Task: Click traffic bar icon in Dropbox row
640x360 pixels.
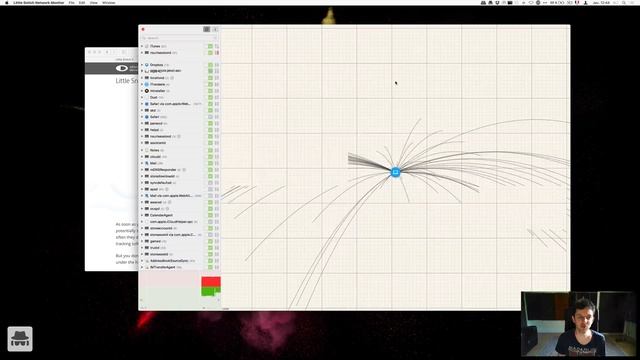Action: pyautogui.click(x=217, y=64)
